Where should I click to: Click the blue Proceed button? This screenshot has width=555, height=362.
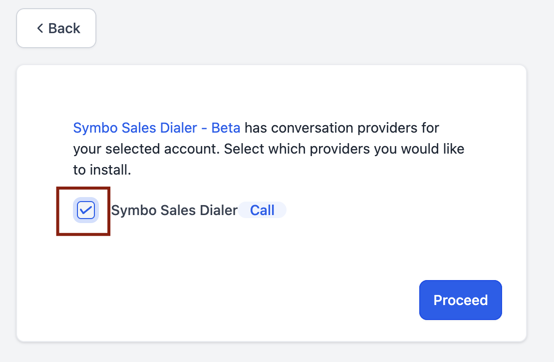[x=460, y=300]
